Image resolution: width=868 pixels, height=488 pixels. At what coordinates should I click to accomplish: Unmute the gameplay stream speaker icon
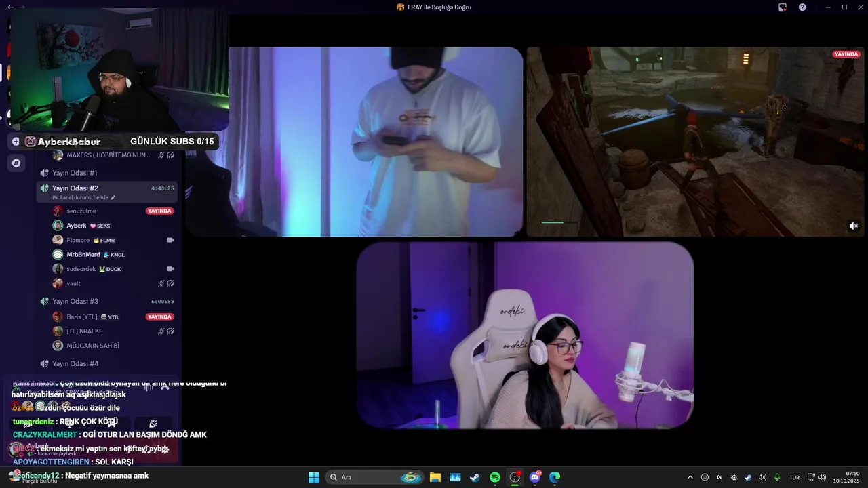[x=854, y=226]
